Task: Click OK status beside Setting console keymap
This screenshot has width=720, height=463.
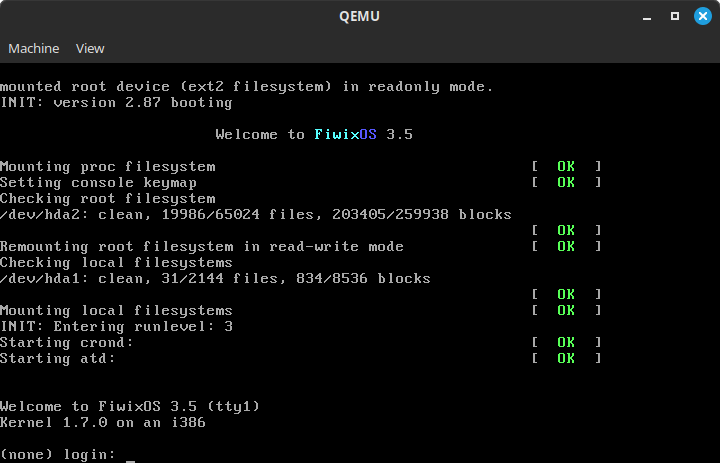Action: point(566,182)
